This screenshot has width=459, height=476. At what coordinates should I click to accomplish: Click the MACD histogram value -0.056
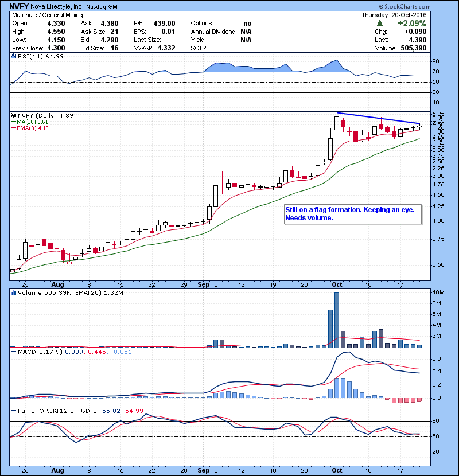tap(121, 352)
